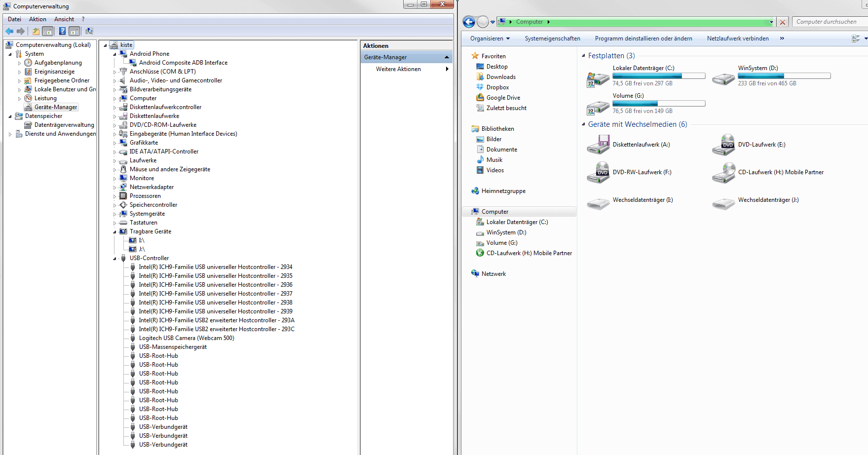Viewport: 868px width, 455px height.
Task: Collapse the System node in console tree
Action: point(10,54)
